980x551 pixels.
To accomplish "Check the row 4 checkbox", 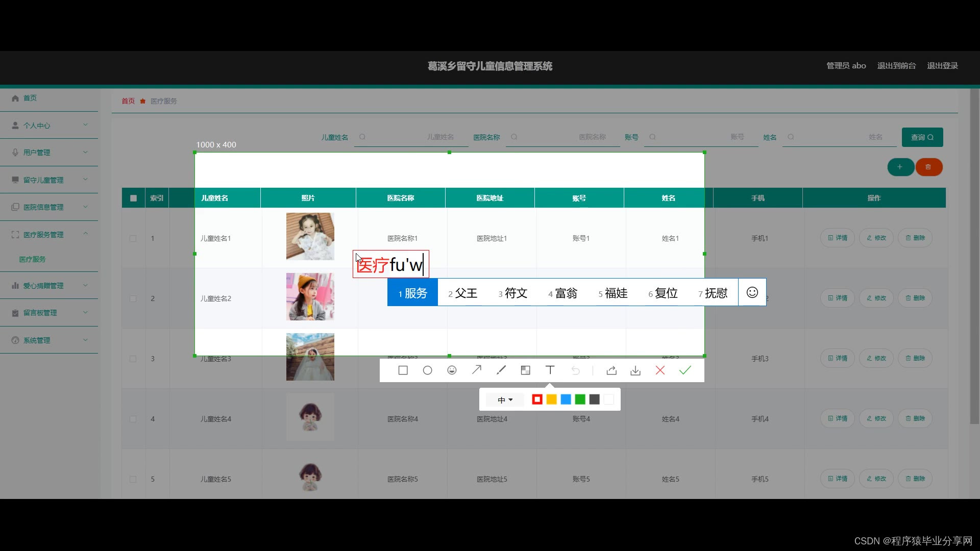I will tap(133, 419).
